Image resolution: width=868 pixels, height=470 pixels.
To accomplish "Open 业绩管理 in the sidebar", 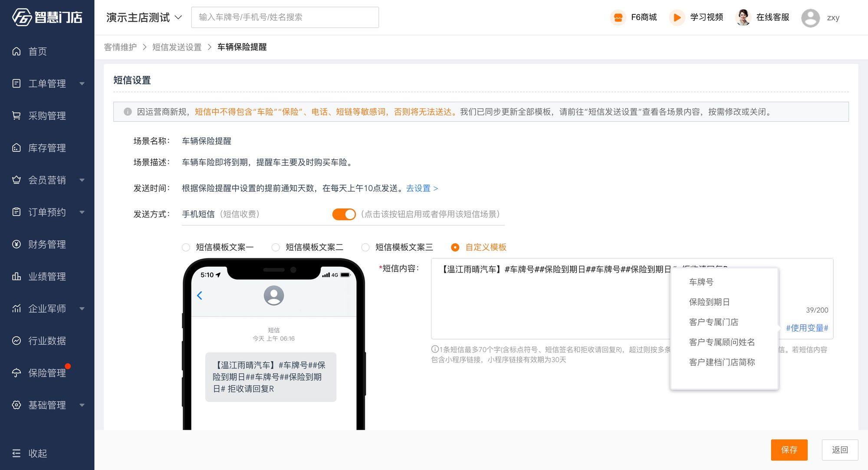I will point(47,276).
